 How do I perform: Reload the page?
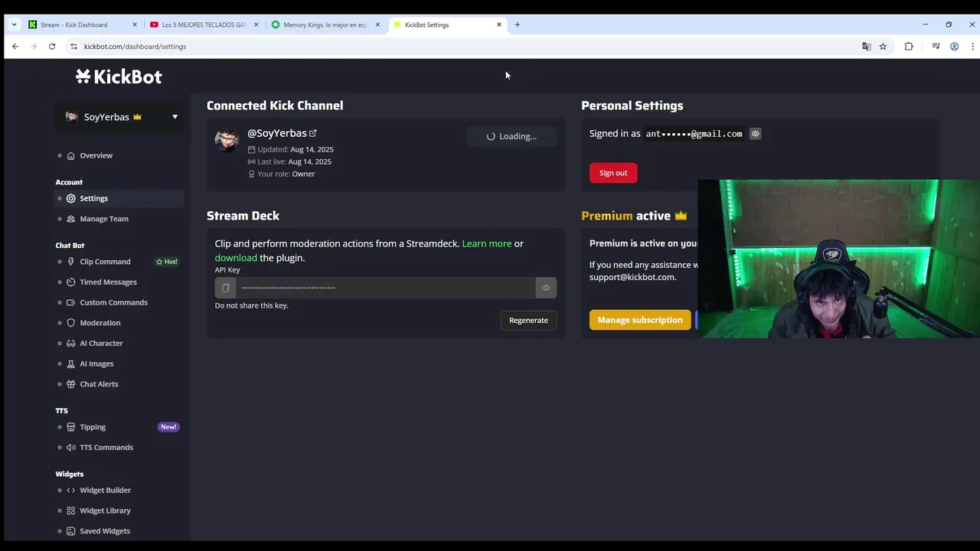[52, 47]
